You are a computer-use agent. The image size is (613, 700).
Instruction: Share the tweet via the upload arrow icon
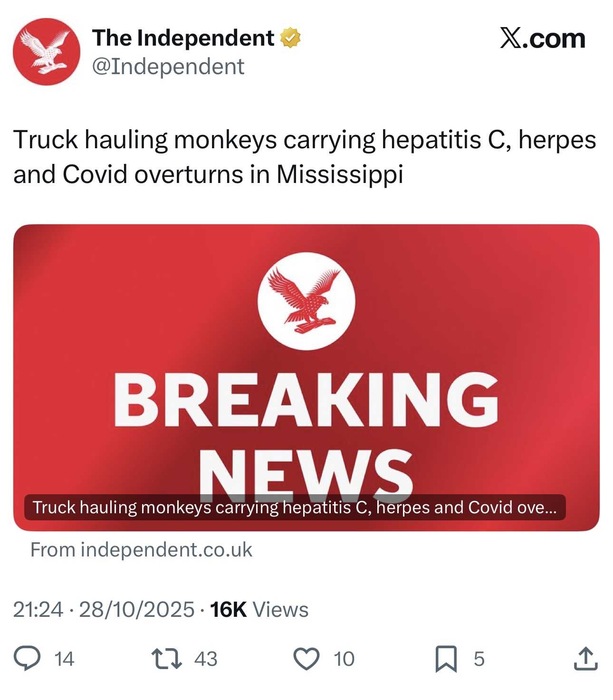coord(585,659)
